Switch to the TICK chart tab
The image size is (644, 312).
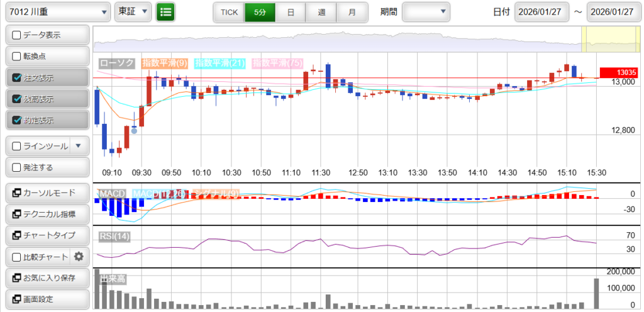229,12
